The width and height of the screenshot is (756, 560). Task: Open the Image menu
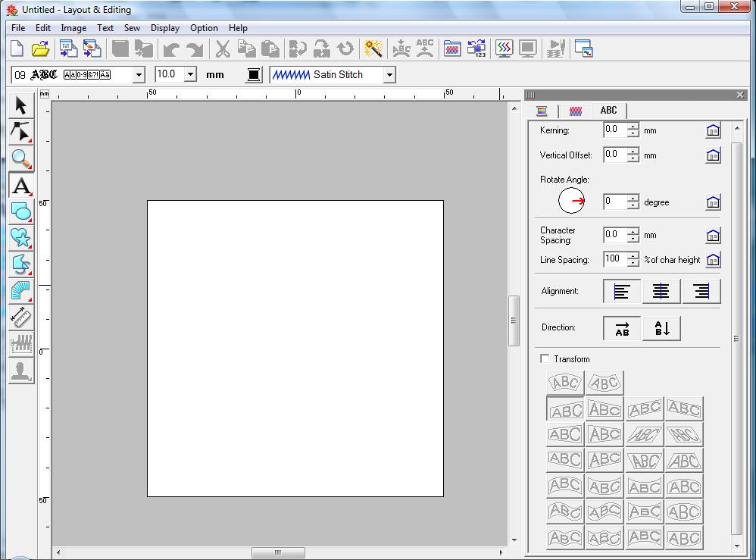[x=73, y=28]
